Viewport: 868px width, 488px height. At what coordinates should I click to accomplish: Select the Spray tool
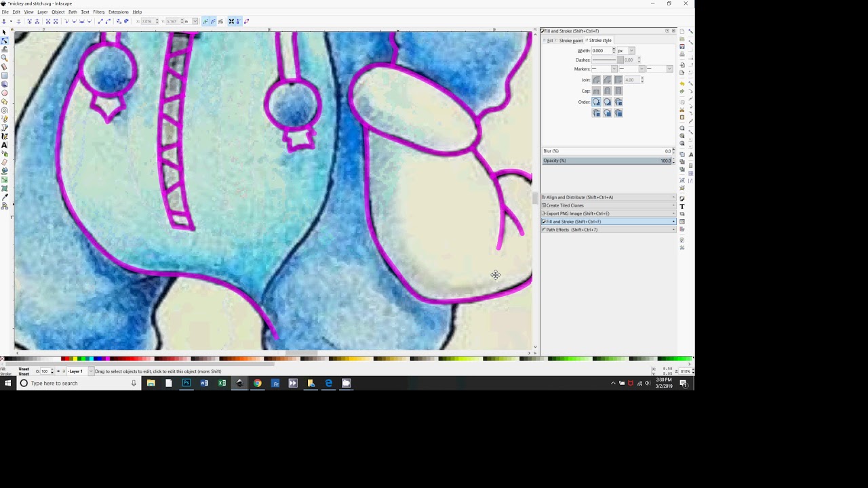point(5,154)
